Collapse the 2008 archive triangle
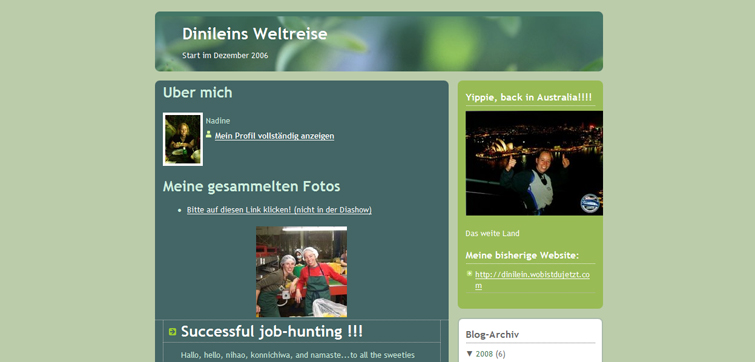 (x=469, y=354)
